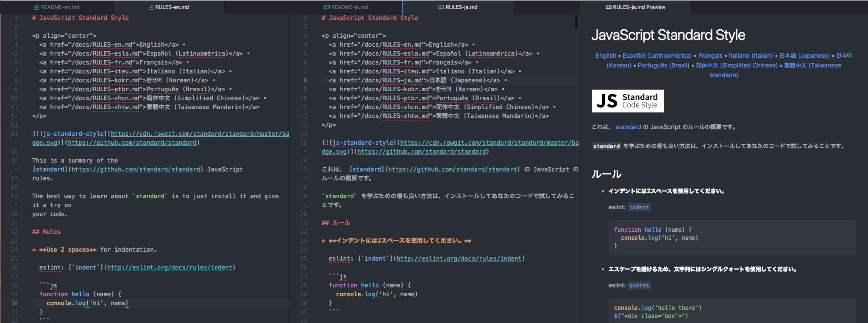Click the 'indent' eslint rule link in preview
Image resolution: width=868 pixels, height=323 pixels.
tap(639, 207)
